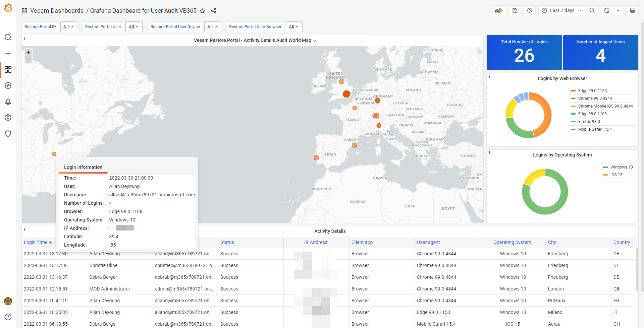Expand the Last 7 days time picker
The width and height of the screenshot is (644, 328).
click(562, 10)
